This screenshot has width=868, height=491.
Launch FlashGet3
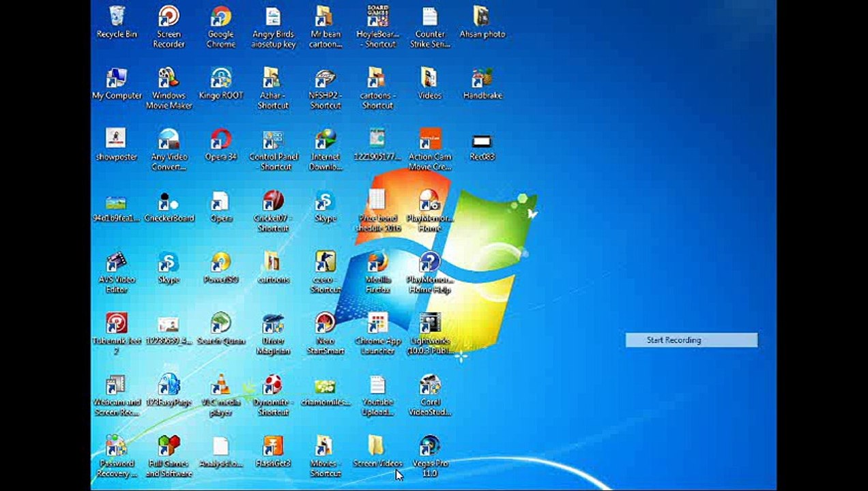coord(273,452)
